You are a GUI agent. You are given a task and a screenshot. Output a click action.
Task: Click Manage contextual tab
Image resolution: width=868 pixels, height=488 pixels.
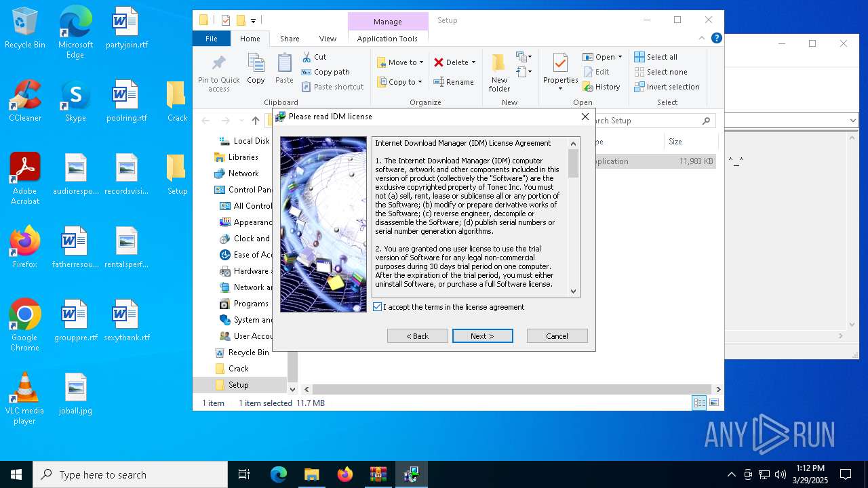tap(388, 22)
